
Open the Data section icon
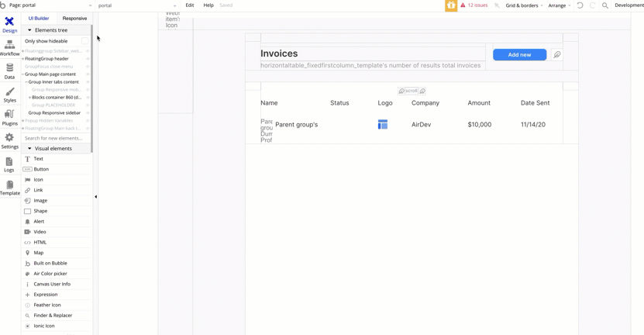(x=9, y=71)
